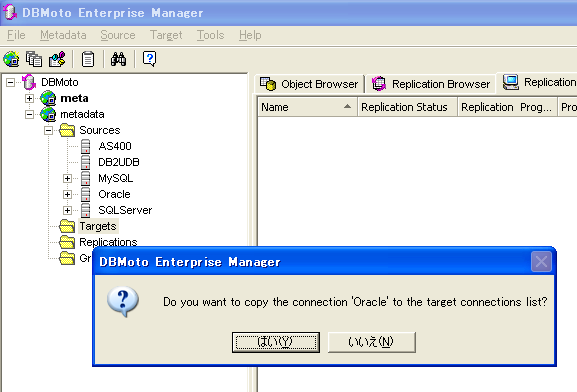Select the bold meta connection label
The image size is (577, 392).
coord(74,98)
